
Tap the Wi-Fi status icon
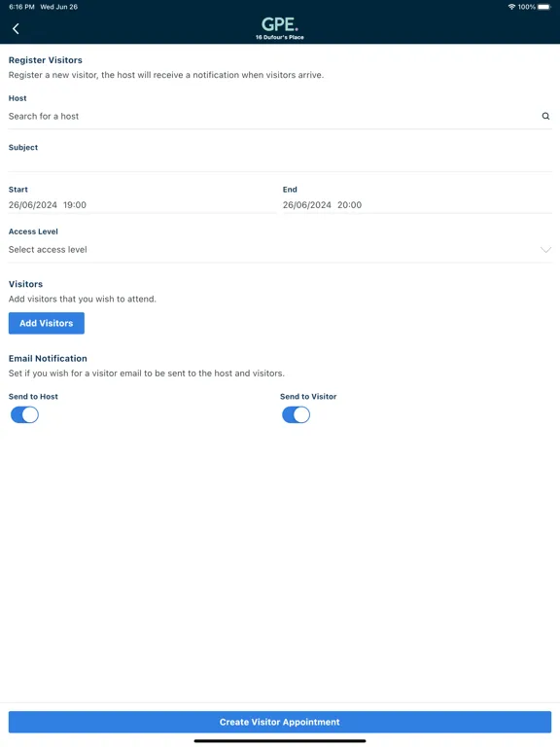point(511,7)
